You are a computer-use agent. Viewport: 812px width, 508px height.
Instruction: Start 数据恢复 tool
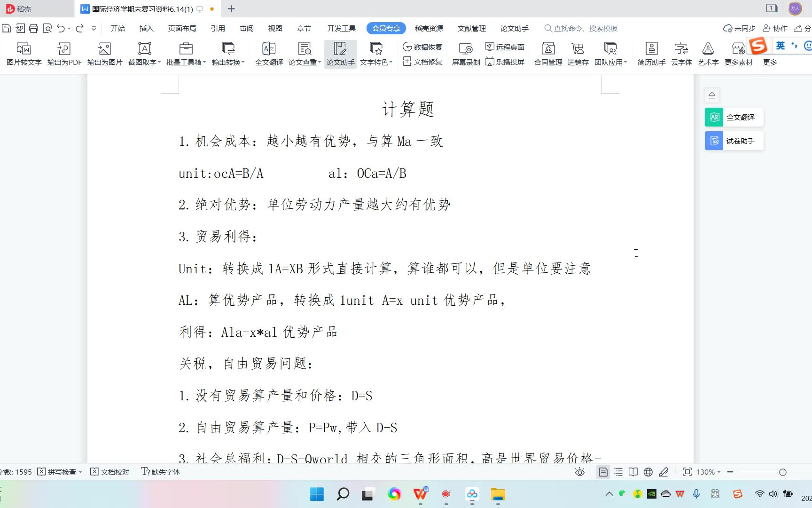[422, 47]
